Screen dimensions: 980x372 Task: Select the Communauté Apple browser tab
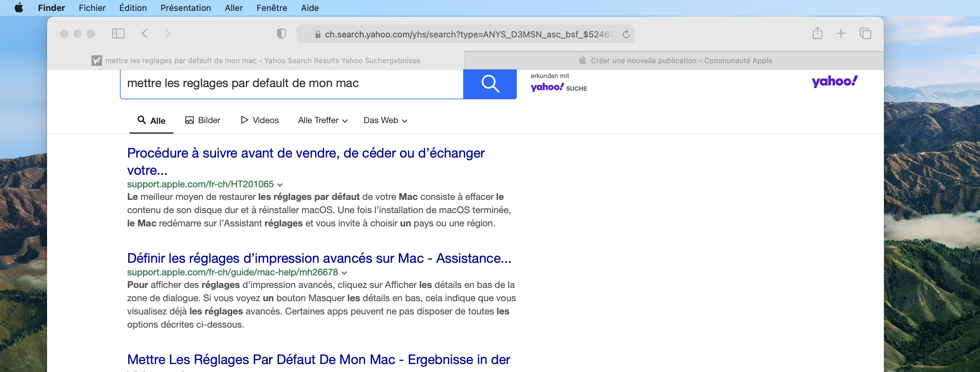[675, 61]
